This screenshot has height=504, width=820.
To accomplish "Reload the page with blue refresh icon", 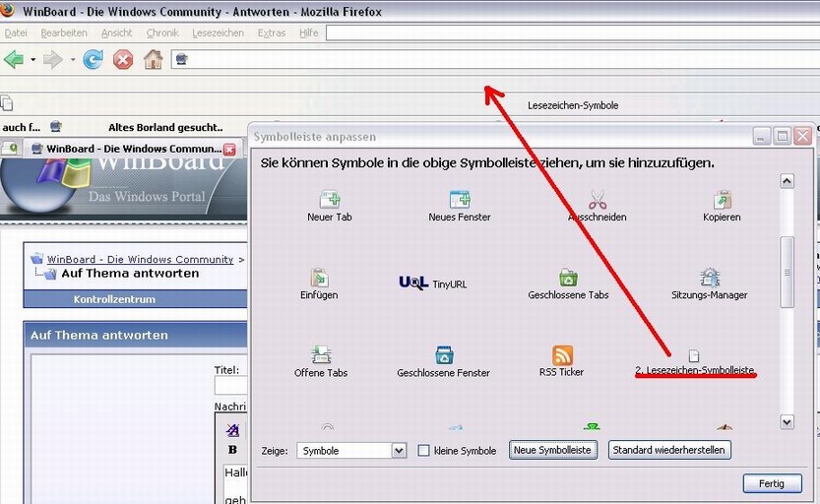I will tap(94, 60).
